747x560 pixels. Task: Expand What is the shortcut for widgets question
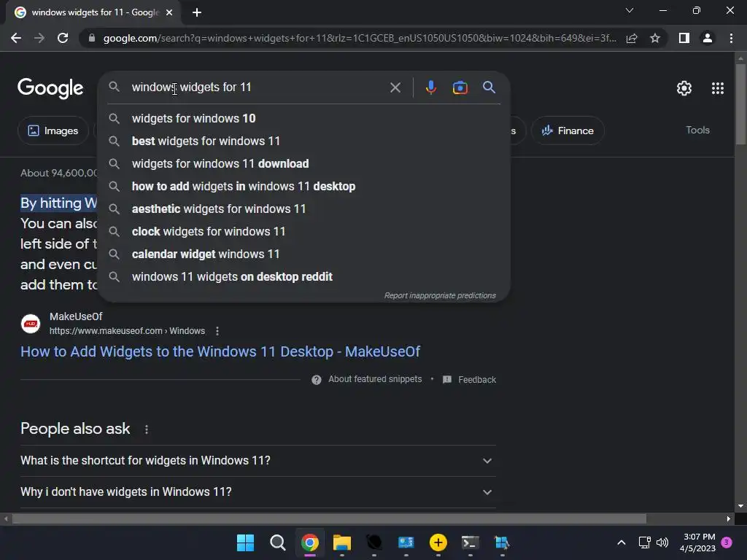(x=258, y=461)
